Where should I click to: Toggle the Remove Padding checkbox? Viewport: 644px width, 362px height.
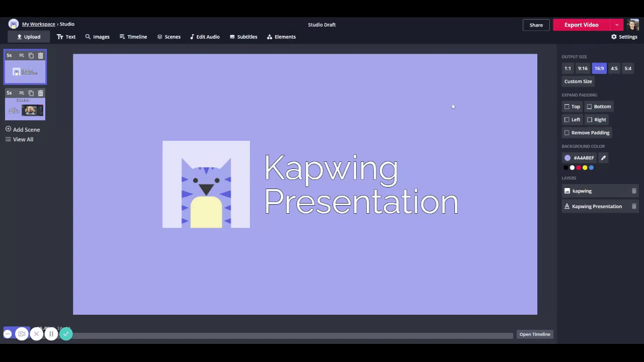tap(567, 133)
